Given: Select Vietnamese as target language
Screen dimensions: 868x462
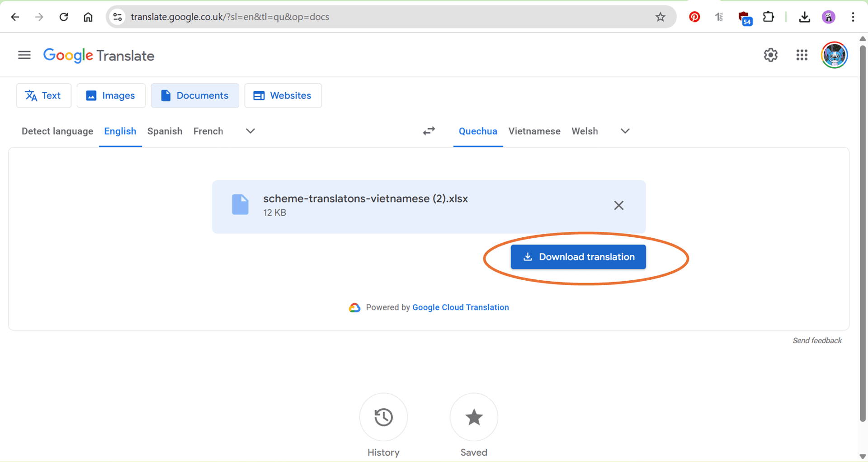Looking at the screenshot, I should (x=534, y=131).
